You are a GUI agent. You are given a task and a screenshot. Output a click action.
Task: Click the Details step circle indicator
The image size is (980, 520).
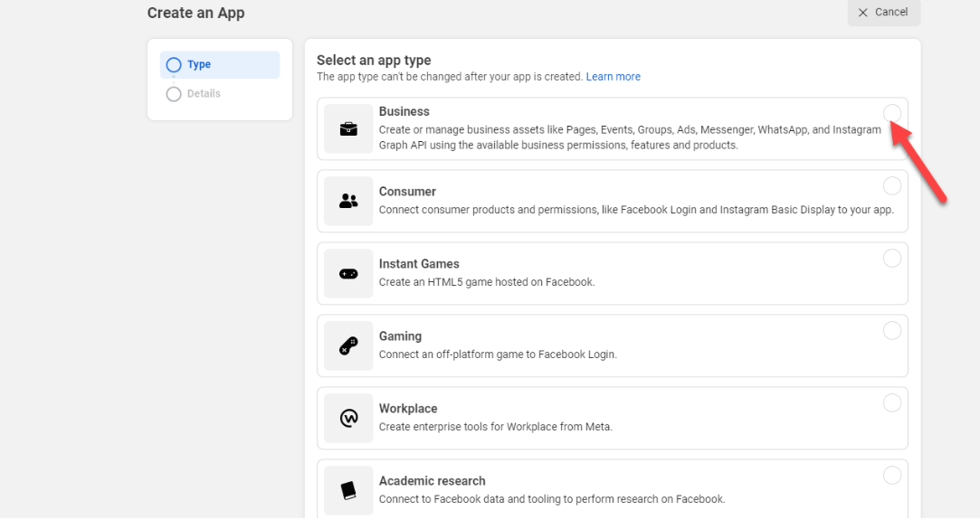tap(174, 94)
